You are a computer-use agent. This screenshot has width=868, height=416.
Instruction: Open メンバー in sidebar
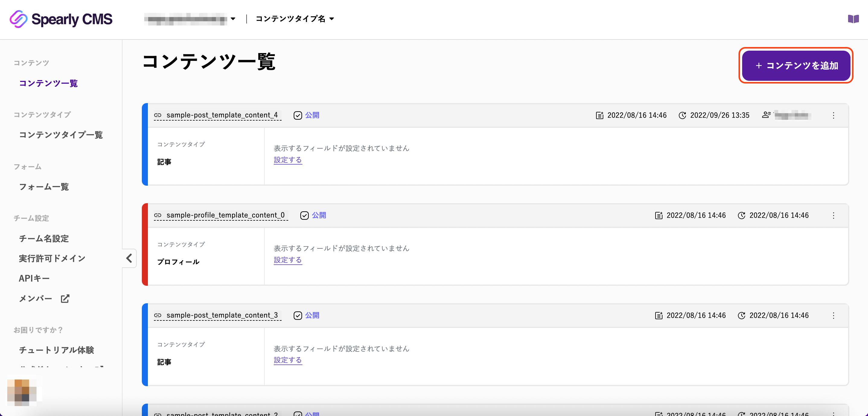[x=36, y=298]
